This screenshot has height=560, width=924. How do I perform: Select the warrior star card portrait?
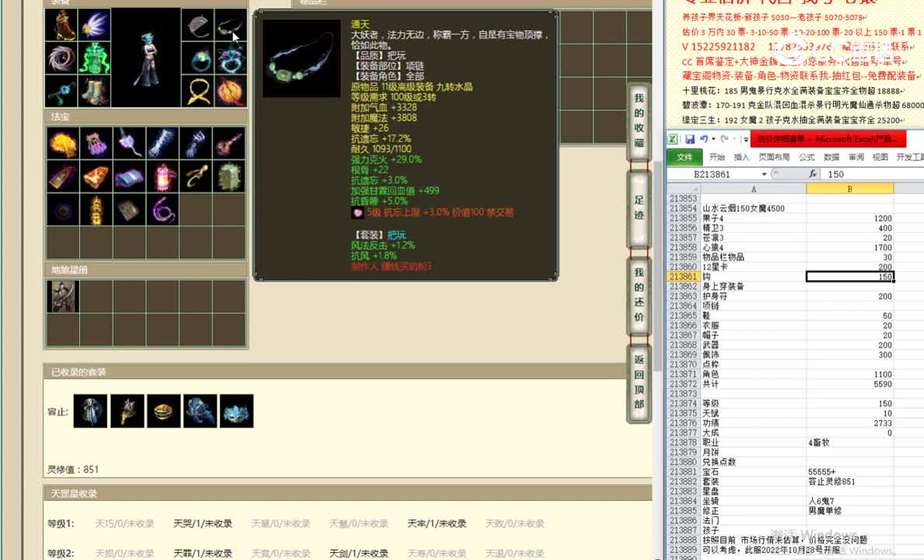pyautogui.click(x=62, y=296)
